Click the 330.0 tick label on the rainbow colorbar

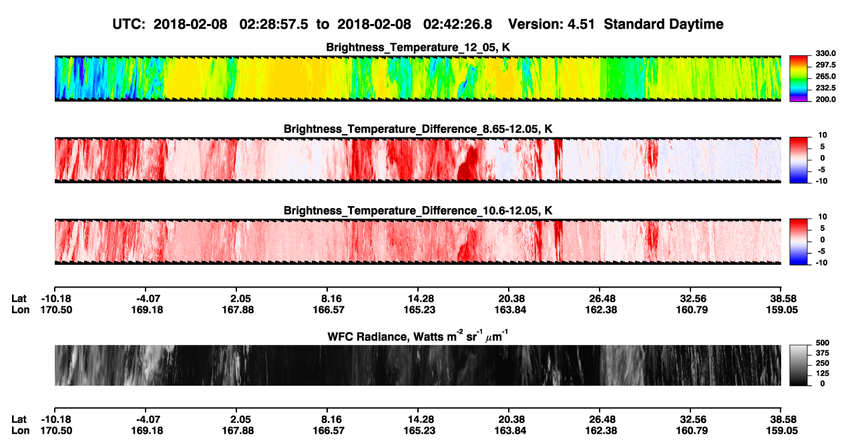click(x=825, y=54)
